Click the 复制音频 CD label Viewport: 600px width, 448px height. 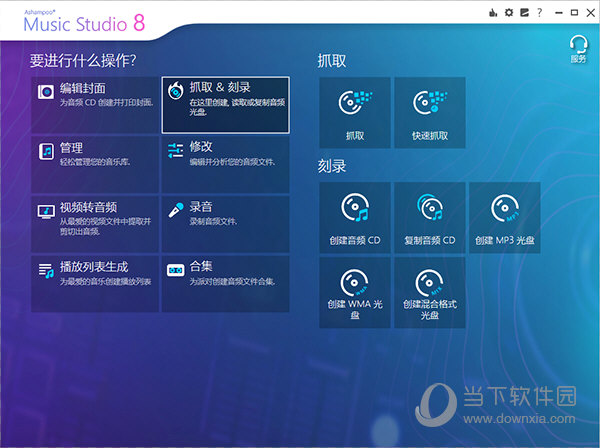[430, 240]
